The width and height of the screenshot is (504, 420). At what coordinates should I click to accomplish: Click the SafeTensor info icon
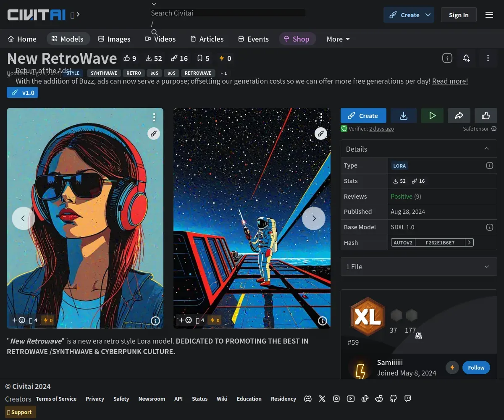coord(494,129)
